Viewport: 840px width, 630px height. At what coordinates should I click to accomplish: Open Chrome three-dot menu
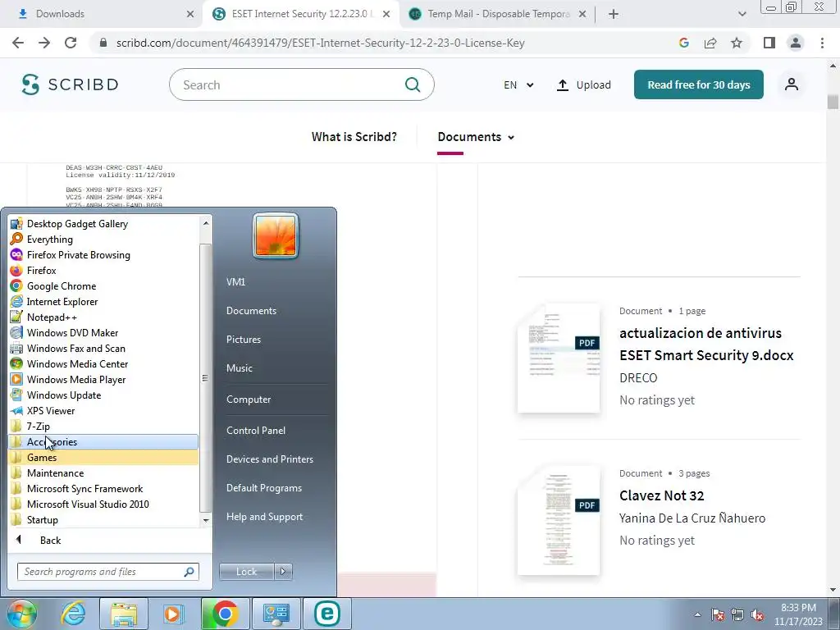pos(822,43)
